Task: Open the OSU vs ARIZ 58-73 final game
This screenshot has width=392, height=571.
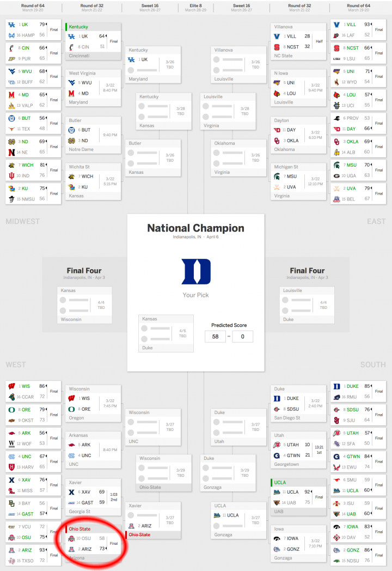Action: tap(94, 543)
